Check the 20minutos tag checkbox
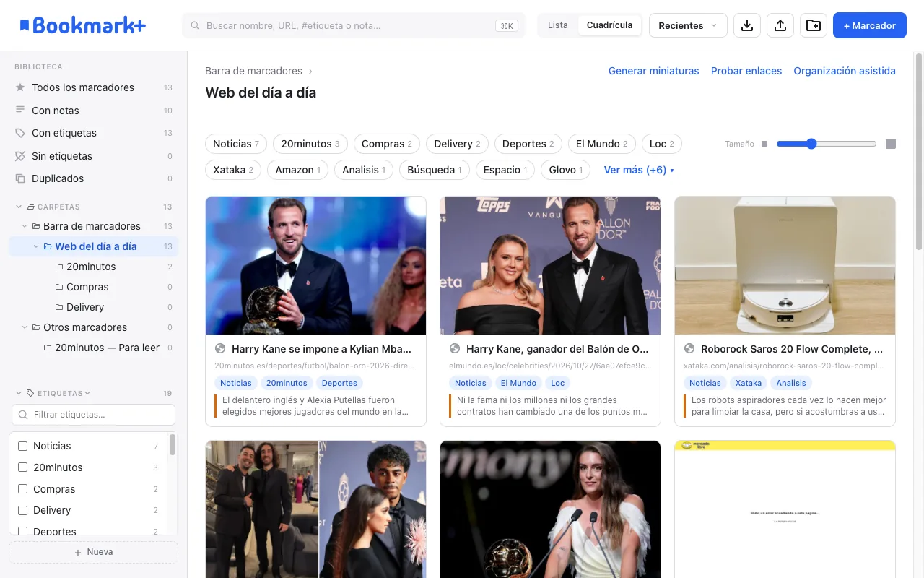Viewport: 924px width, 578px height. click(22, 467)
